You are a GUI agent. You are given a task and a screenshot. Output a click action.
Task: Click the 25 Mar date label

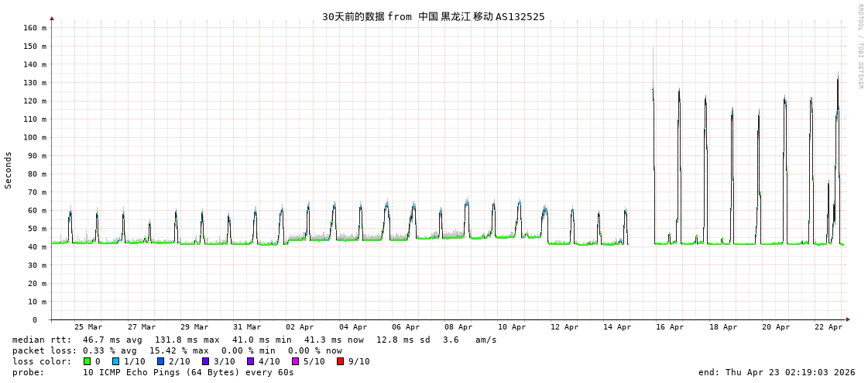[88, 327]
